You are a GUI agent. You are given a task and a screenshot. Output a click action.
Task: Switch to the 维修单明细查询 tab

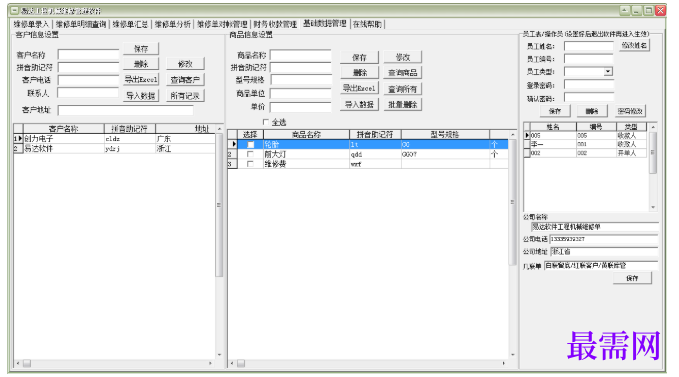coord(81,24)
